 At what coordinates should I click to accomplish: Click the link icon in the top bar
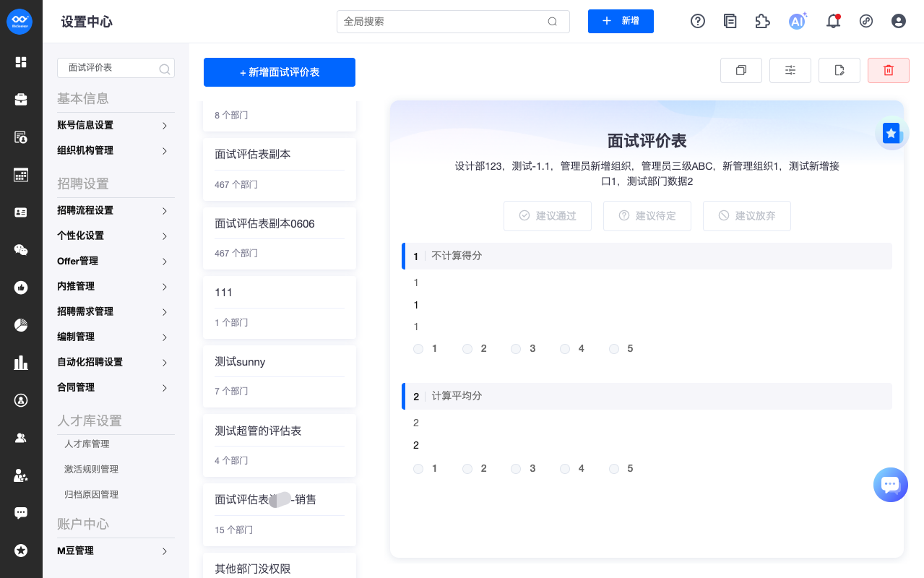tap(866, 21)
